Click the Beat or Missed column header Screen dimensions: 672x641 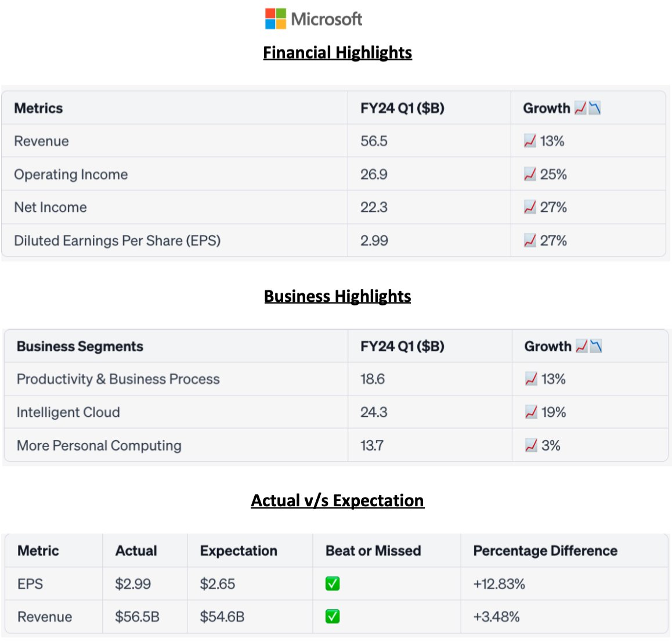coord(373,550)
